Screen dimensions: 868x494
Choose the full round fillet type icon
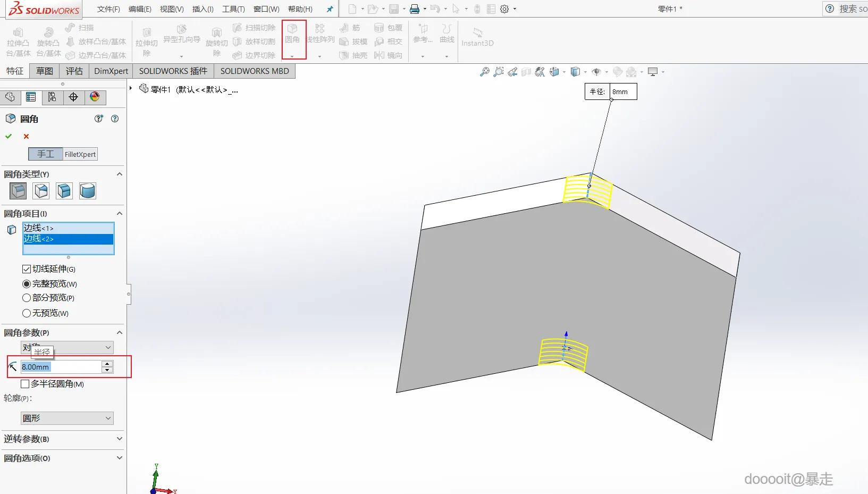click(88, 191)
